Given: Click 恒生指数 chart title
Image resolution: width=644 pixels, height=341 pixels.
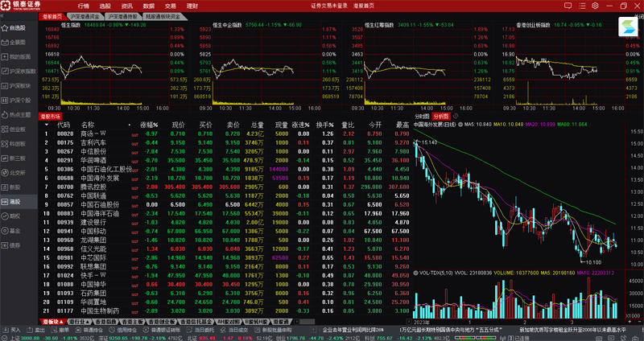Looking at the screenshot, I should (x=71, y=25).
